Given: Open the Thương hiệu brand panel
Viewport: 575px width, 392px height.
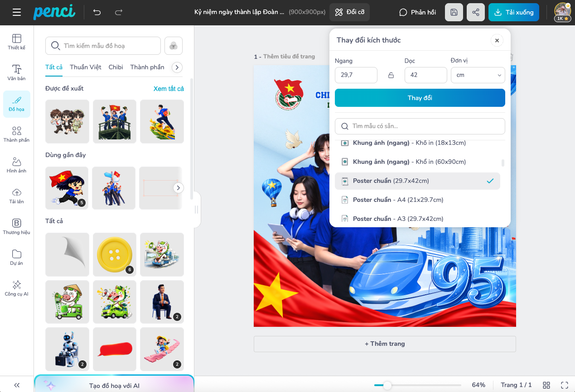Looking at the screenshot, I should point(17,226).
